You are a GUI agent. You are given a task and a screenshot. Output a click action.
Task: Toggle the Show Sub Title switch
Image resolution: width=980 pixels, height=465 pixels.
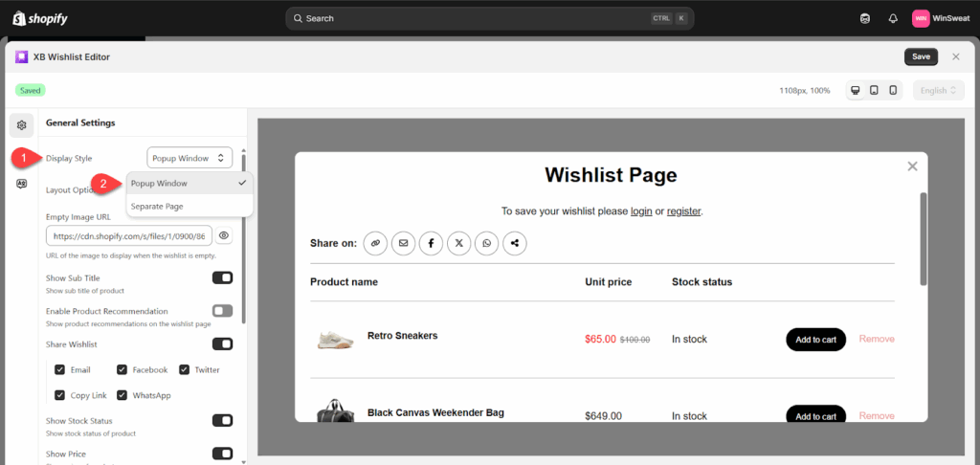click(x=222, y=277)
